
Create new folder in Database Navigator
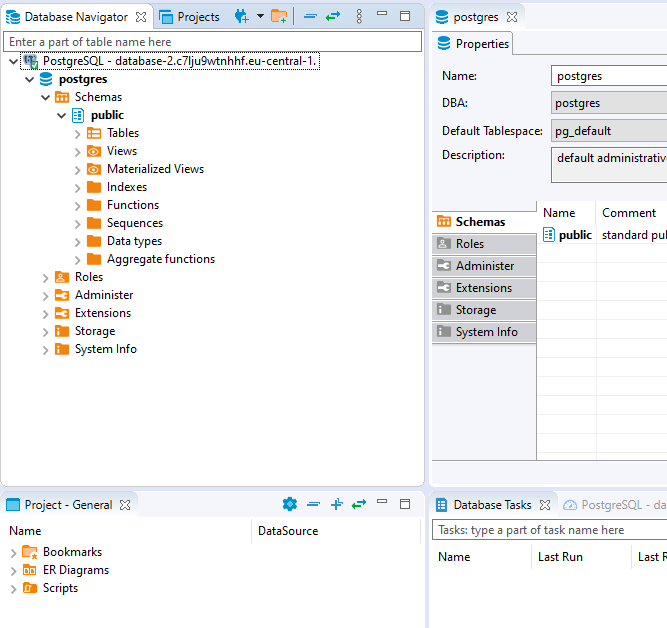pos(279,17)
